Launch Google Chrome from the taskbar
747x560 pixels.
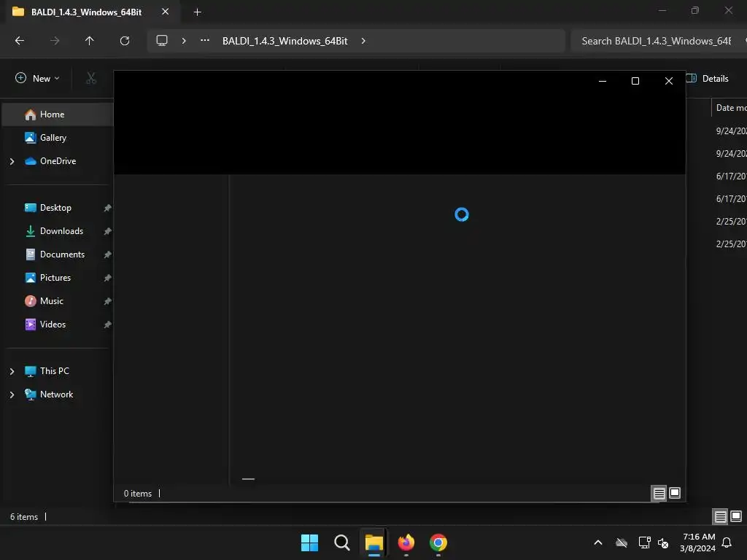pos(438,542)
